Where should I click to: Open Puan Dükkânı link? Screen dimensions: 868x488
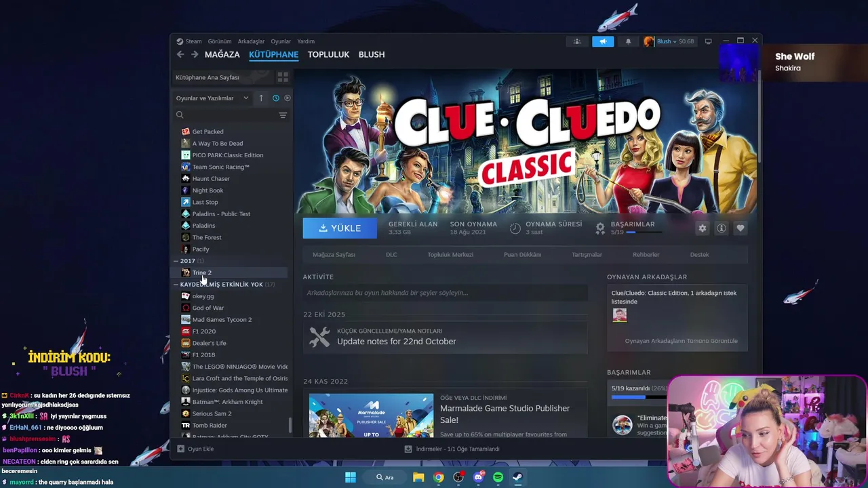[x=522, y=255]
